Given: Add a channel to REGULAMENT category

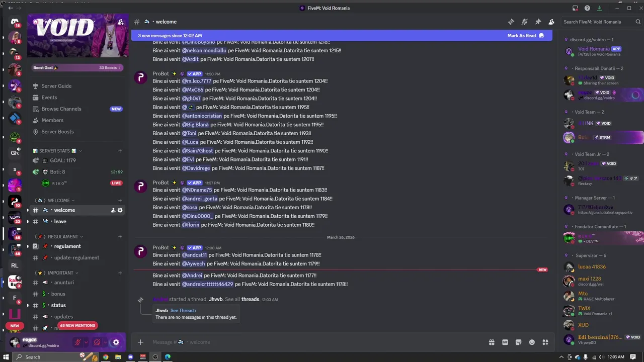Looking at the screenshot, I should 120,237.
